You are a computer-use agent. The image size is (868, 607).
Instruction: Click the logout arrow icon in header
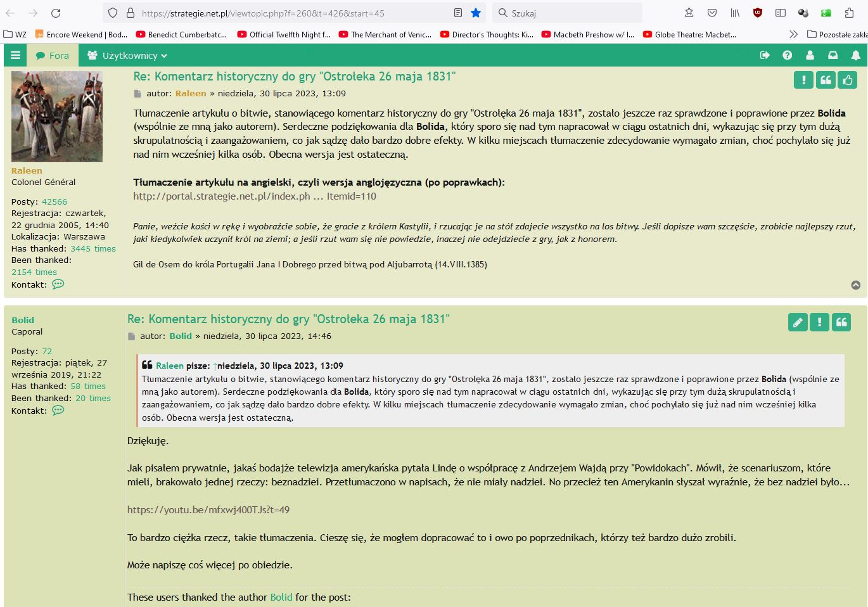(765, 56)
